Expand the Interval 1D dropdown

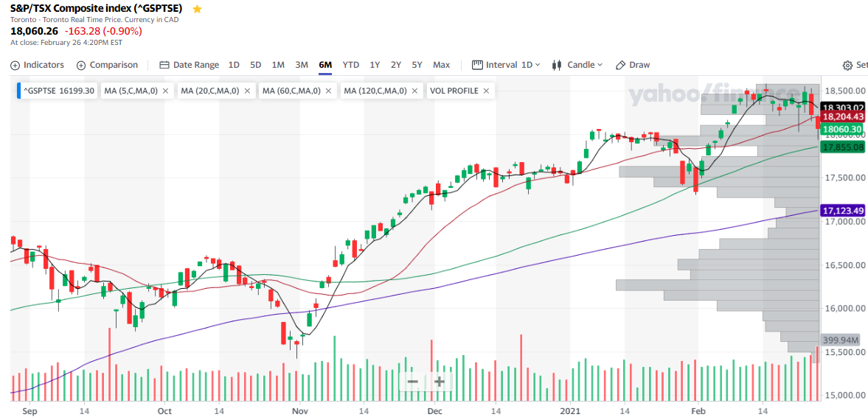tap(506, 65)
